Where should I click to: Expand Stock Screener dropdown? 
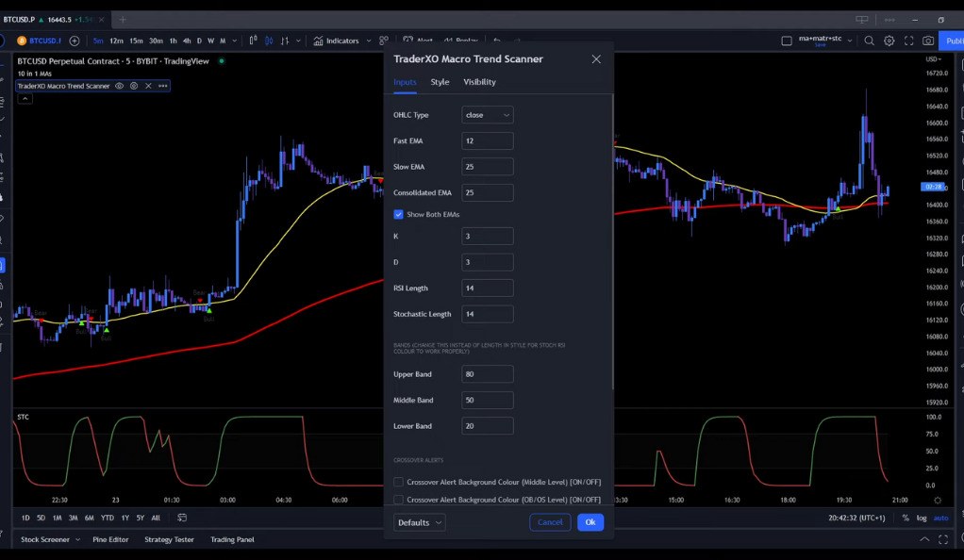tap(77, 539)
